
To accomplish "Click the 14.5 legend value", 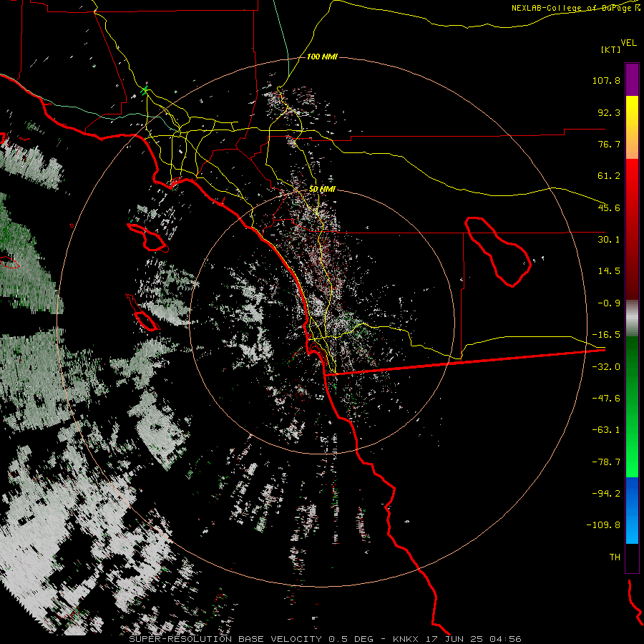I will point(609,271).
